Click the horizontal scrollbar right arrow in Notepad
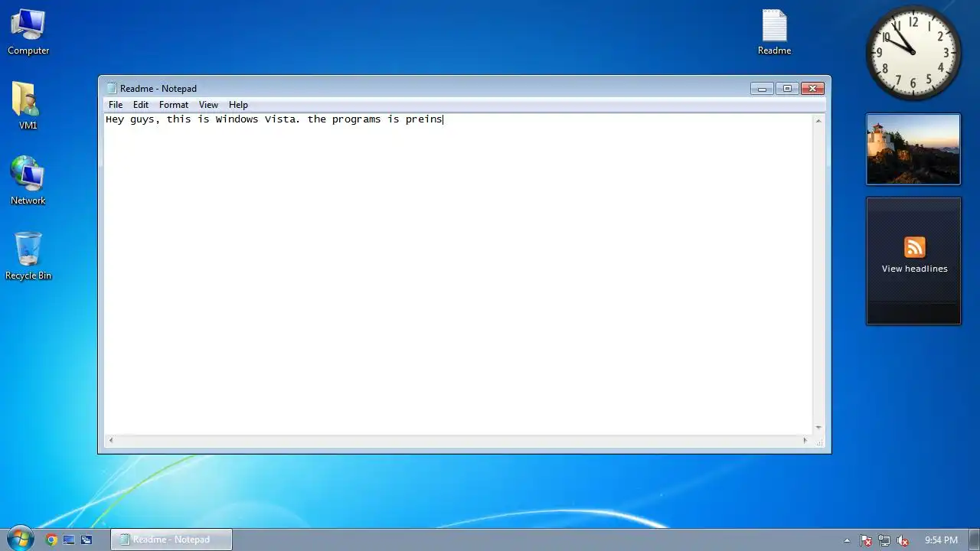Viewport: 980px width, 551px height. [x=805, y=441]
